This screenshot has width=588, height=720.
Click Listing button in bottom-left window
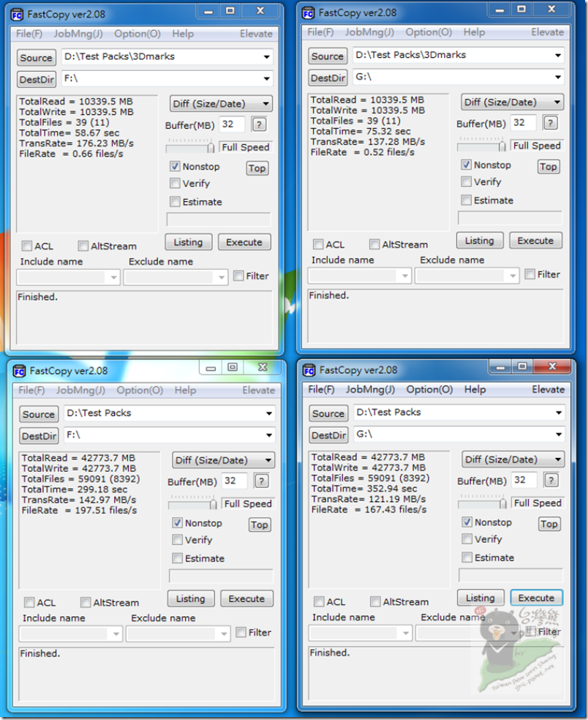click(x=190, y=599)
